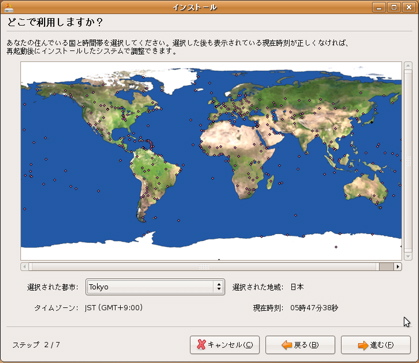The width and height of the screenshot is (419, 363).
Task: Proceed with the 進む(F) forward button
Action: [x=376, y=345]
